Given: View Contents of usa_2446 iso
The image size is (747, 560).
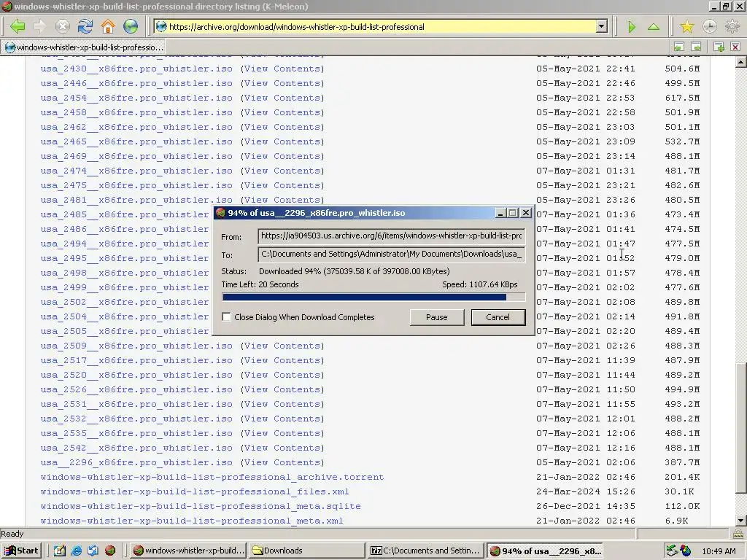Looking at the screenshot, I should pyautogui.click(x=282, y=83).
